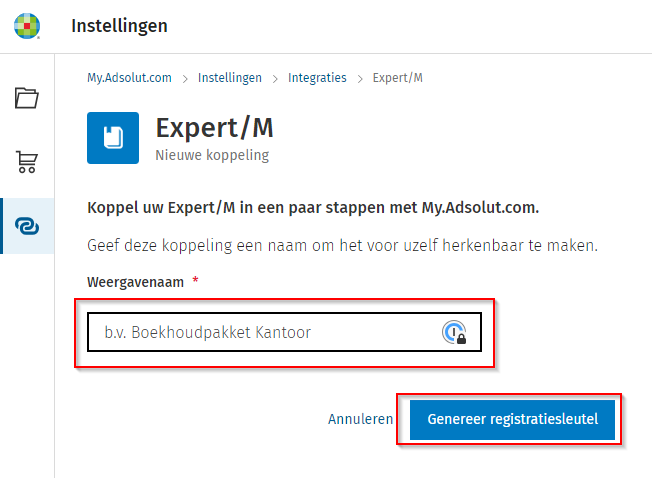Screen dimensions: 652x478
Task: Click the Expert/M page heading
Action: coord(214,128)
